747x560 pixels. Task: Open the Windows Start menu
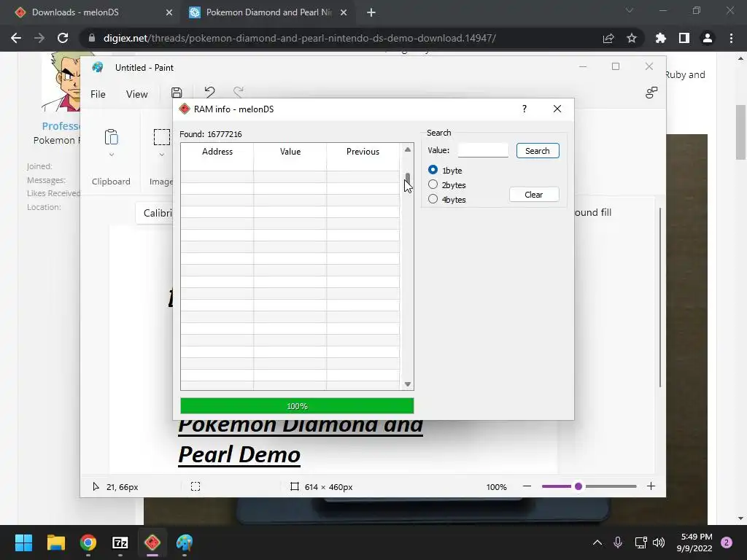[x=23, y=542]
